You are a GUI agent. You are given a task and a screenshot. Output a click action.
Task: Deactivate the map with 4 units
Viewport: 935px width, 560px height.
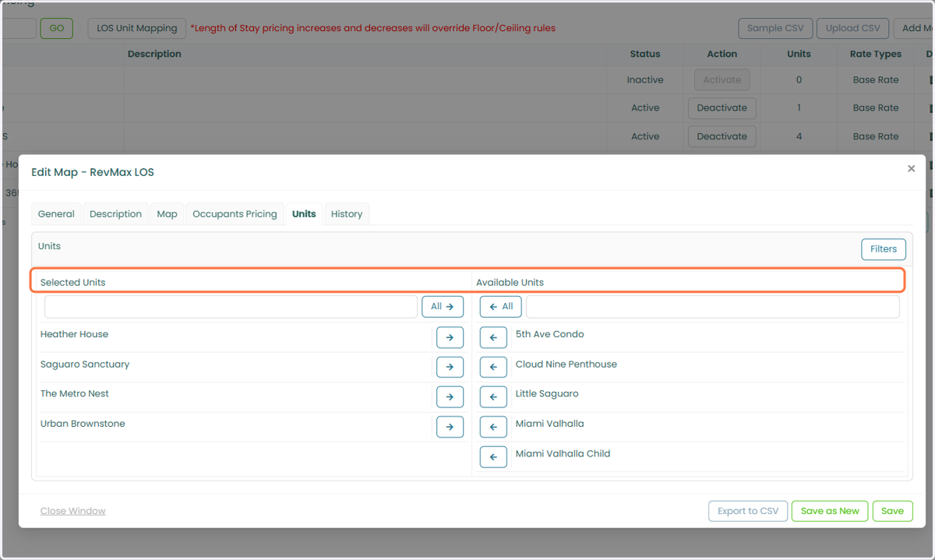tap(722, 136)
